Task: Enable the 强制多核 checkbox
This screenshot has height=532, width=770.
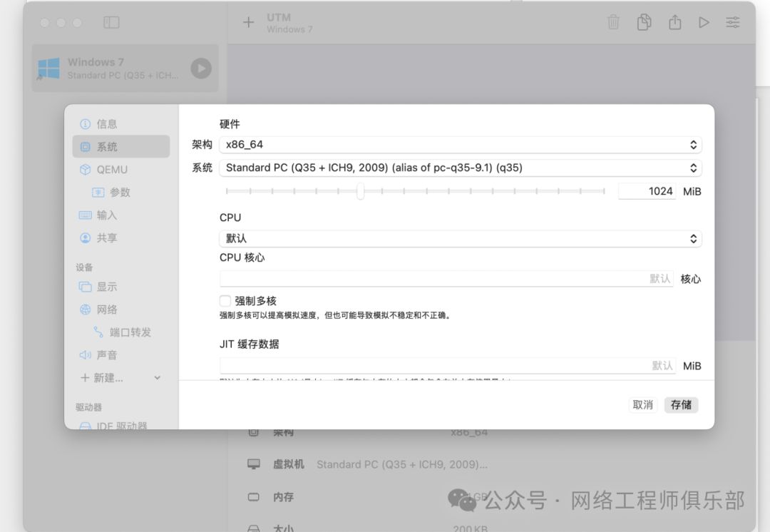Action: 225,301
